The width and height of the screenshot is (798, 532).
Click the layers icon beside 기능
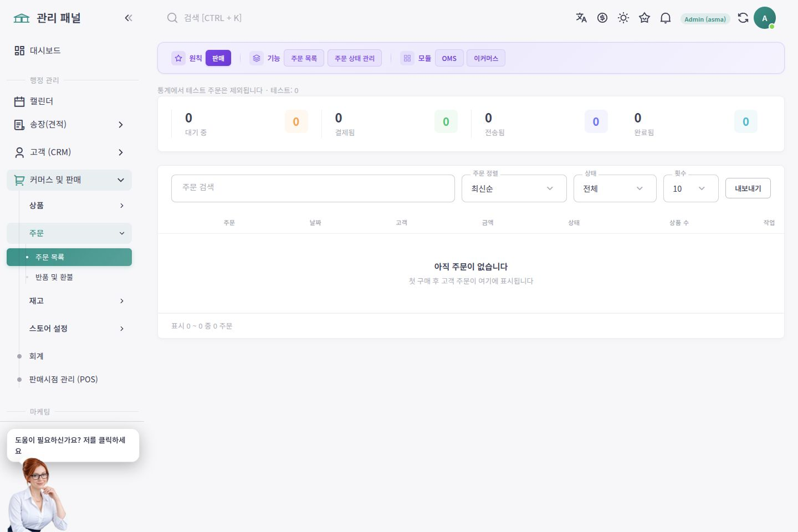pos(257,58)
